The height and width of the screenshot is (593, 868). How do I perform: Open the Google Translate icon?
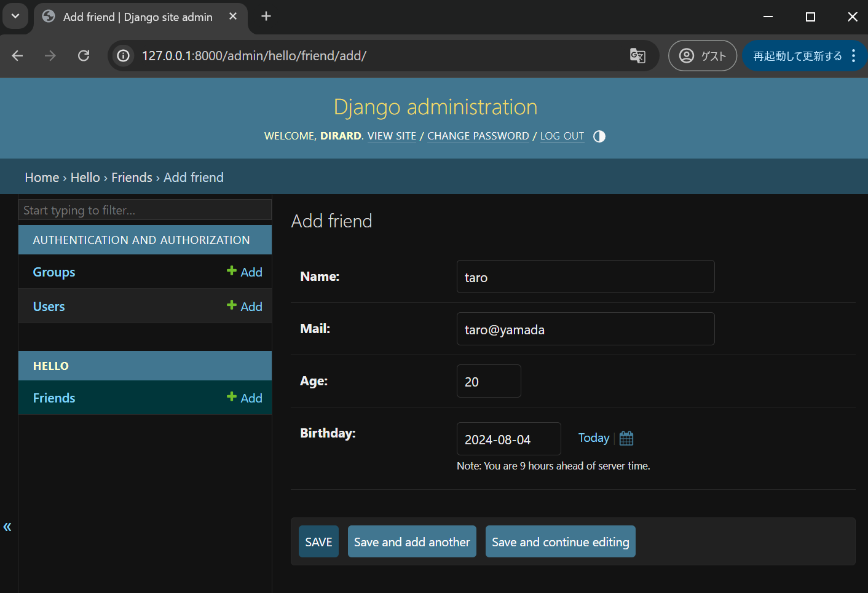coord(637,56)
